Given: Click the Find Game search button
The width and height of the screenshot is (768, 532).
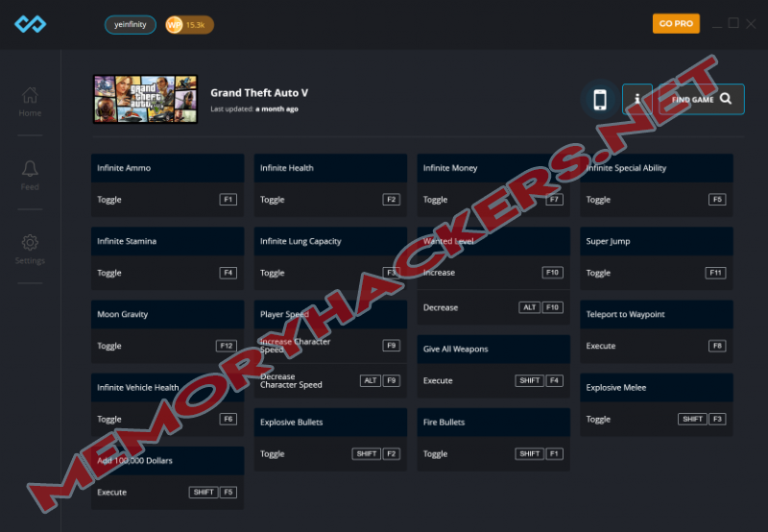Looking at the screenshot, I should pyautogui.click(x=702, y=100).
